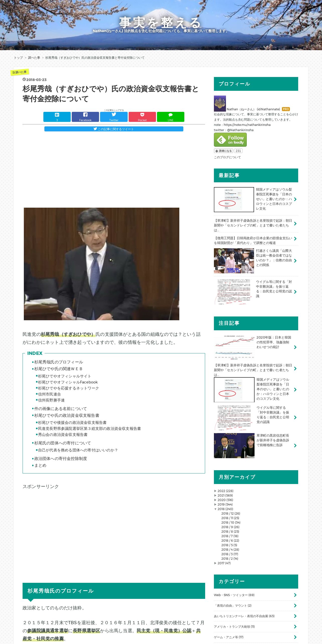Share article via Facebook button
The image size is (322, 644).
[x=85, y=117]
